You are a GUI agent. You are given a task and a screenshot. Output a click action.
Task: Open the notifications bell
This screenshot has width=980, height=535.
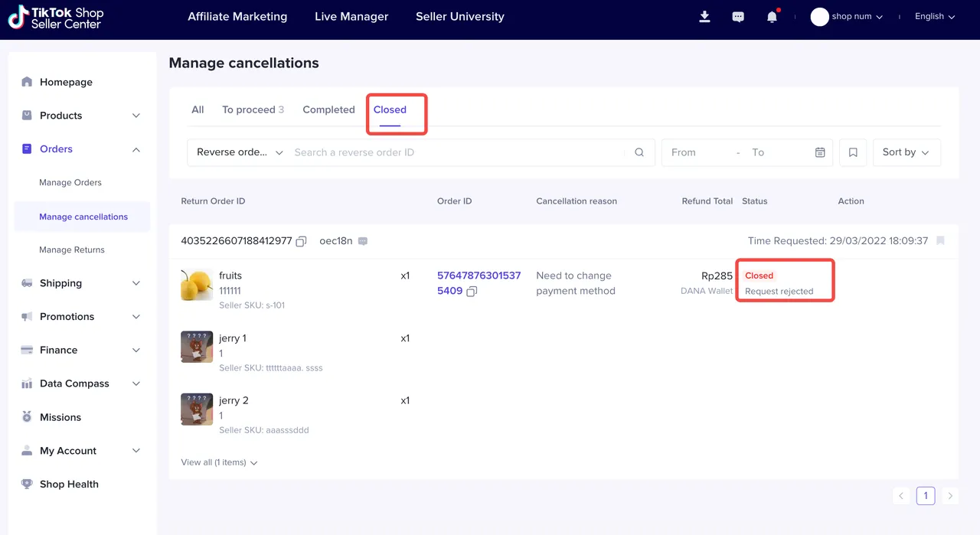[772, 17]
